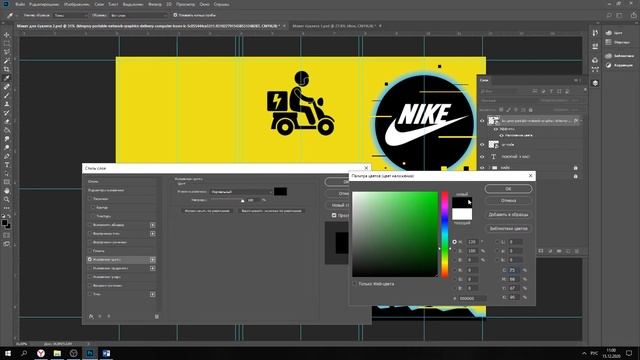The width and height of the screenshot is (640, 360).
Task: Hide the text layer with T icon
Action: point(482,156)
